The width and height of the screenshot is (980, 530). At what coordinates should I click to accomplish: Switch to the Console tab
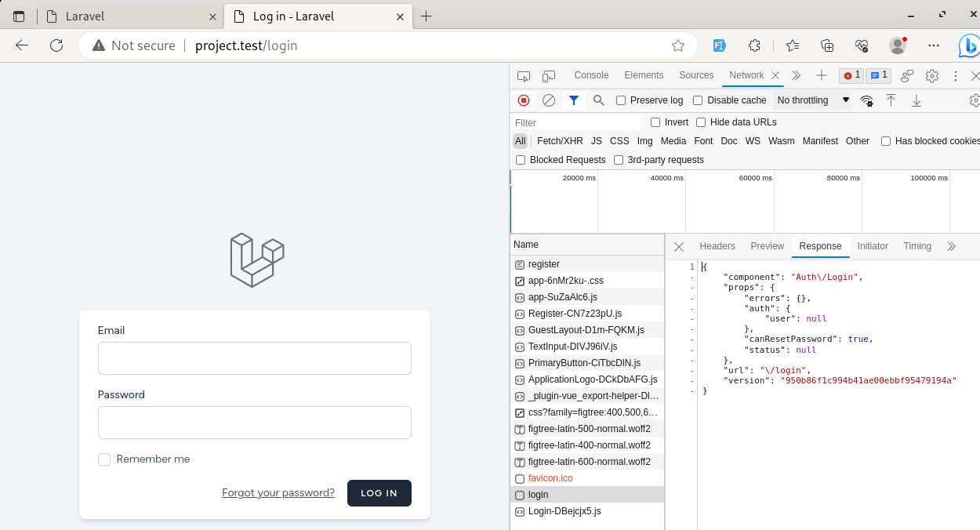point(591,75)
